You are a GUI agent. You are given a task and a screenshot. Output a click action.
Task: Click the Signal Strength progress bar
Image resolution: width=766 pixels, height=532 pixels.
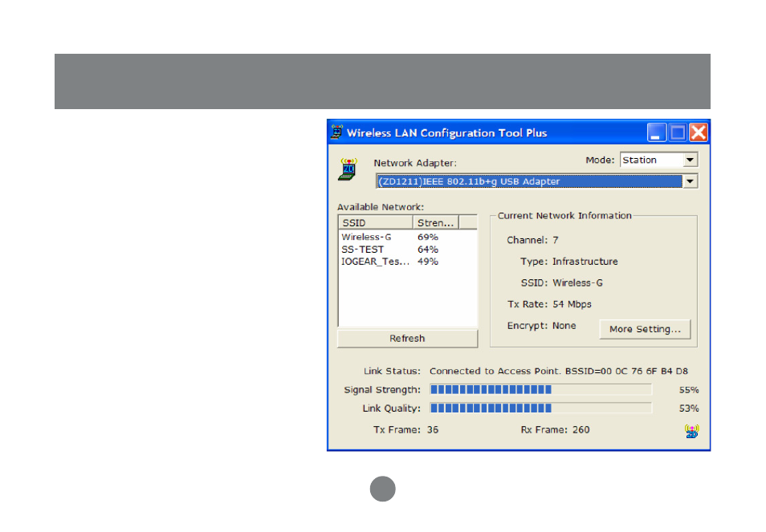click(x=541, y=389)
